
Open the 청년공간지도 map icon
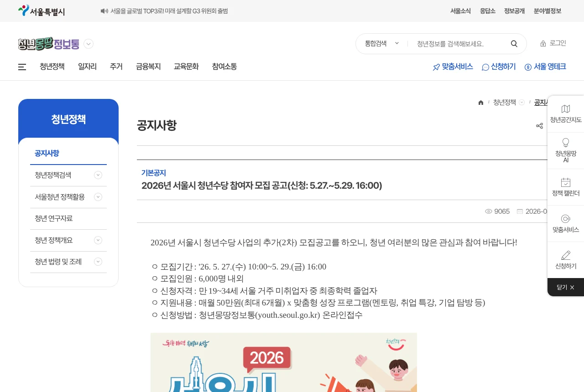566,109
